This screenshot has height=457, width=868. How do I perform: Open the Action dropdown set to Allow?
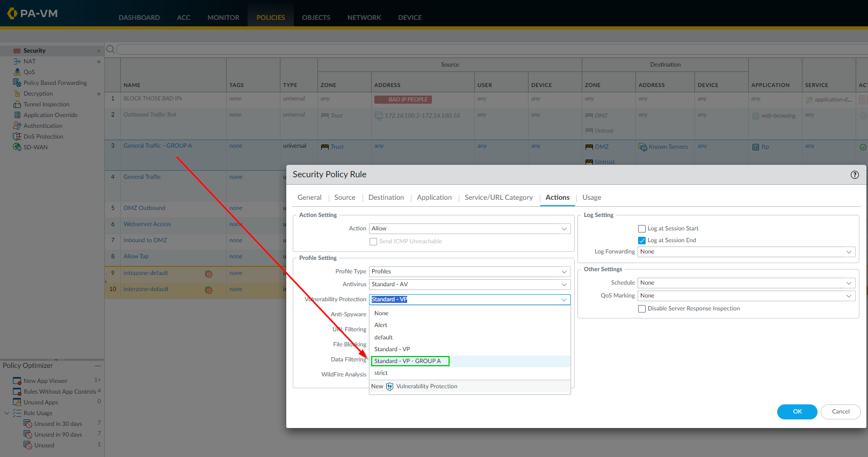coord(469,229)
